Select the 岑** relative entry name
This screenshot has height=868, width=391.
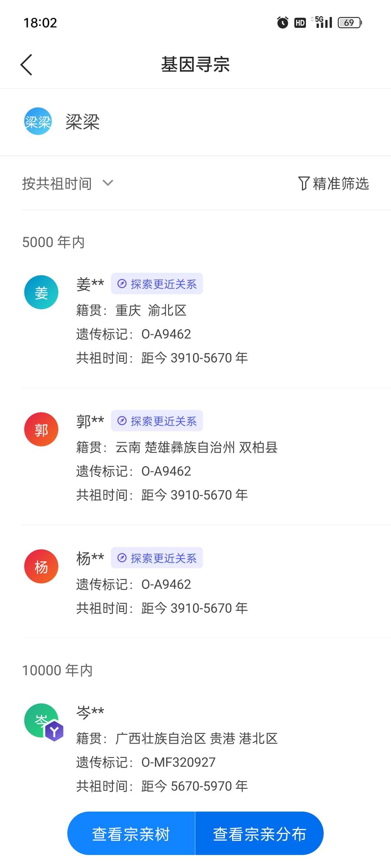90,712
